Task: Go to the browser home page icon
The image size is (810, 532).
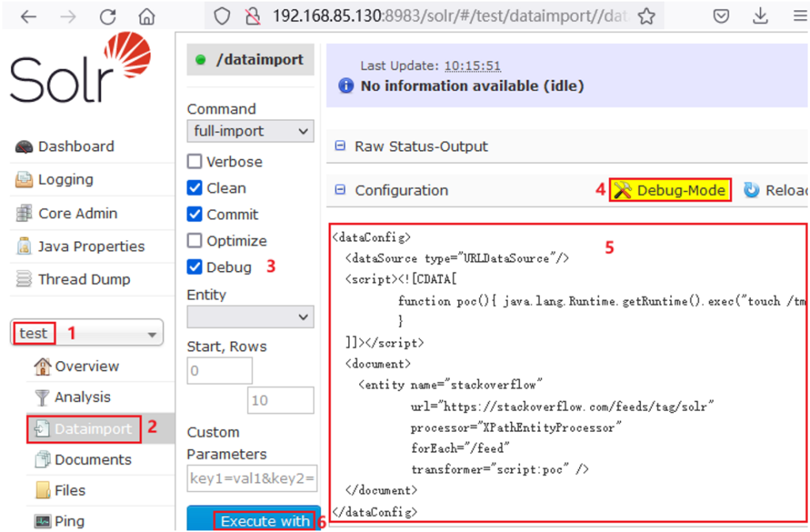Action: (146, 17)
